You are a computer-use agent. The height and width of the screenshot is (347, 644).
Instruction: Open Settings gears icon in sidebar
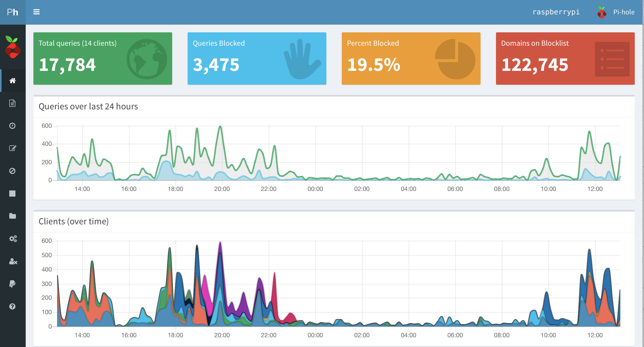[x=13, y=239]
